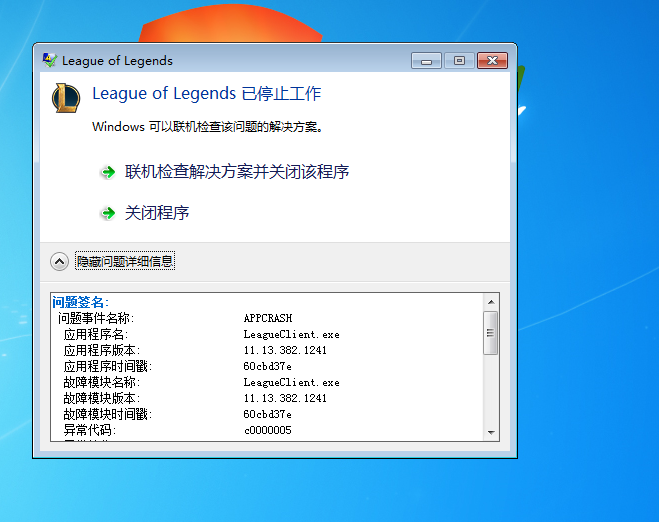659x522 pixels.
Task: Click the details scrollbar thumb
Action: (490, 333)
